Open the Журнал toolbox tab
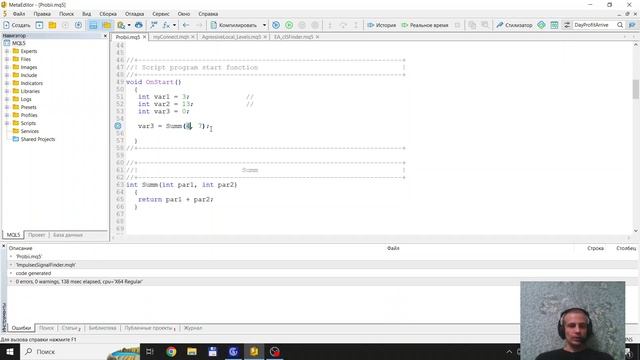The image size is (640, 360). 193,328
